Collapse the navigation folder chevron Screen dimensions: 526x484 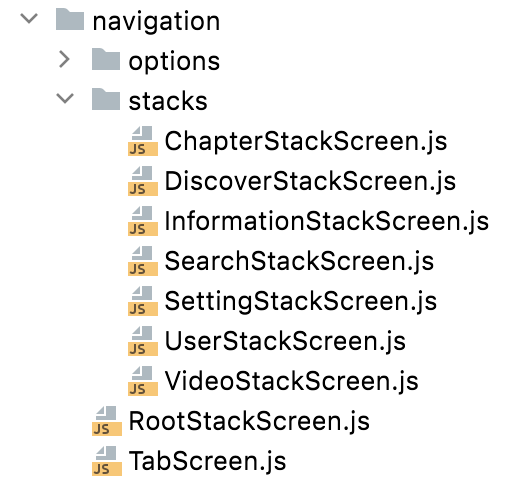coord(29,18)
